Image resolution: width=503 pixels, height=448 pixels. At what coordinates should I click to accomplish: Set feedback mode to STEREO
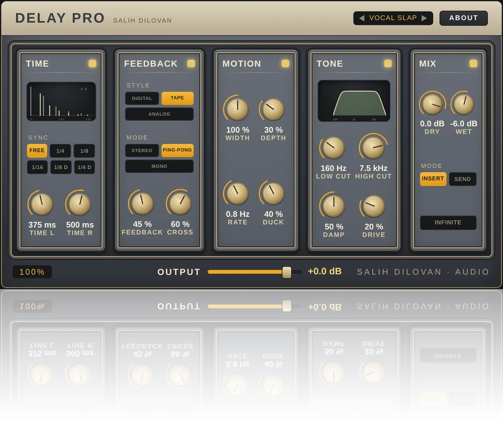[x=142, y=150]
